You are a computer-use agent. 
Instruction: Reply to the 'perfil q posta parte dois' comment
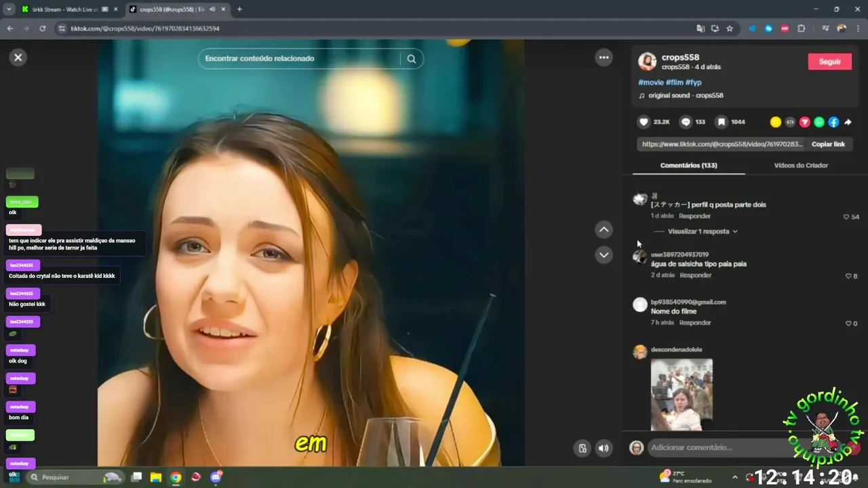(x=694, y=216)
